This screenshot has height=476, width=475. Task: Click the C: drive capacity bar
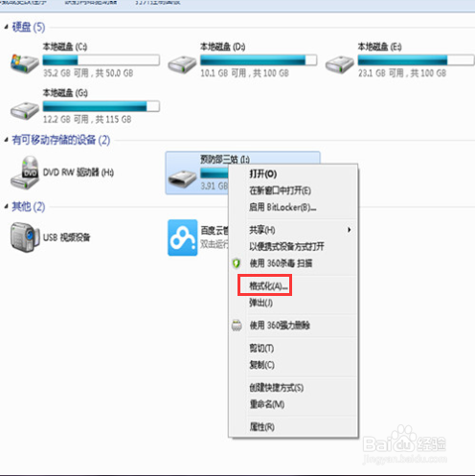coord(102,60)
